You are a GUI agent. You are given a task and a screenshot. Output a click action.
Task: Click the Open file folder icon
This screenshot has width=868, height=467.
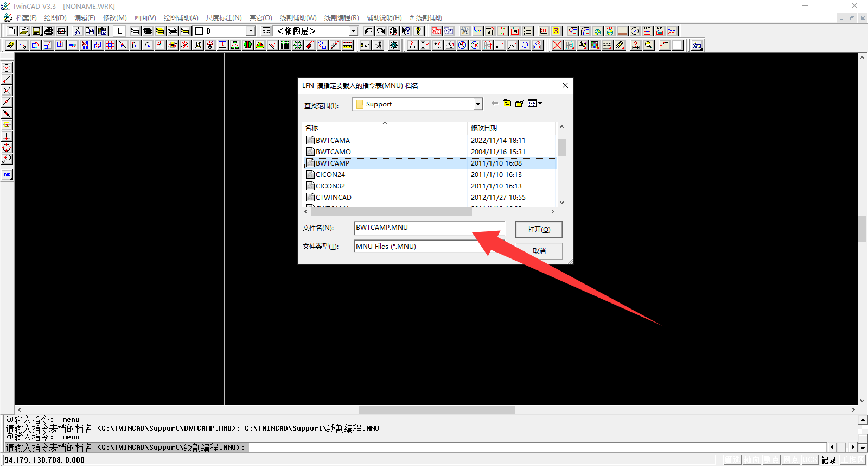pyautogui.click(x=24, y=31)
